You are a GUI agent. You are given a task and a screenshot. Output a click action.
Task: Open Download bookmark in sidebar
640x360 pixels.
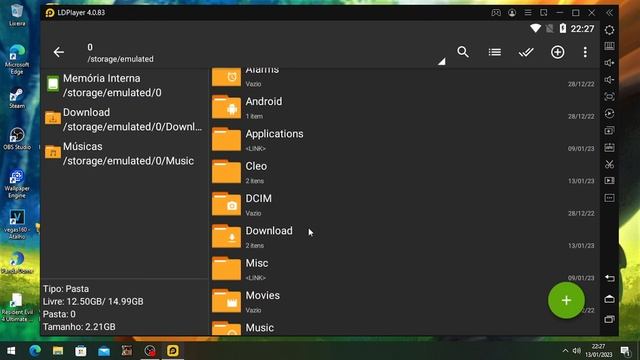coord(124,119)
